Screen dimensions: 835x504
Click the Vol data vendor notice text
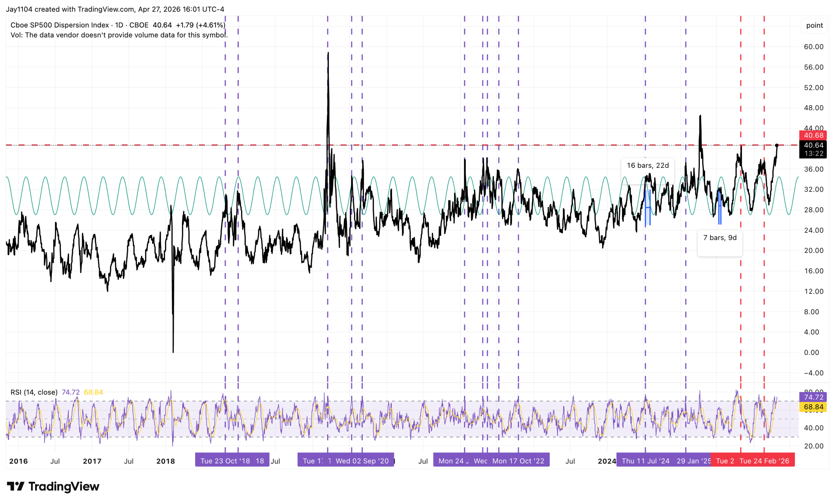(x=119, y=35)
